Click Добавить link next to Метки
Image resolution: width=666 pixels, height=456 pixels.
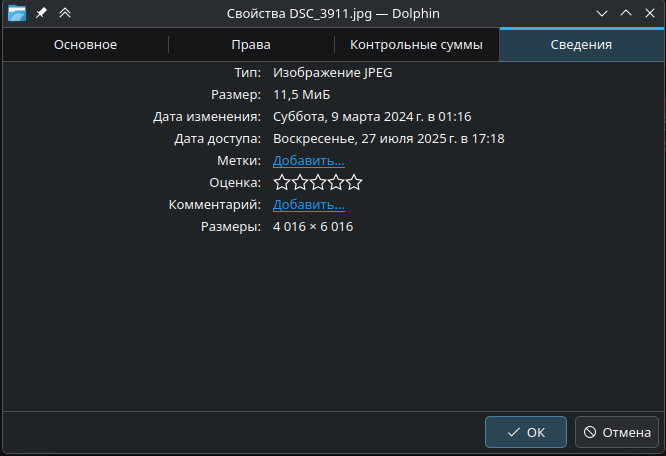(309, 160)
